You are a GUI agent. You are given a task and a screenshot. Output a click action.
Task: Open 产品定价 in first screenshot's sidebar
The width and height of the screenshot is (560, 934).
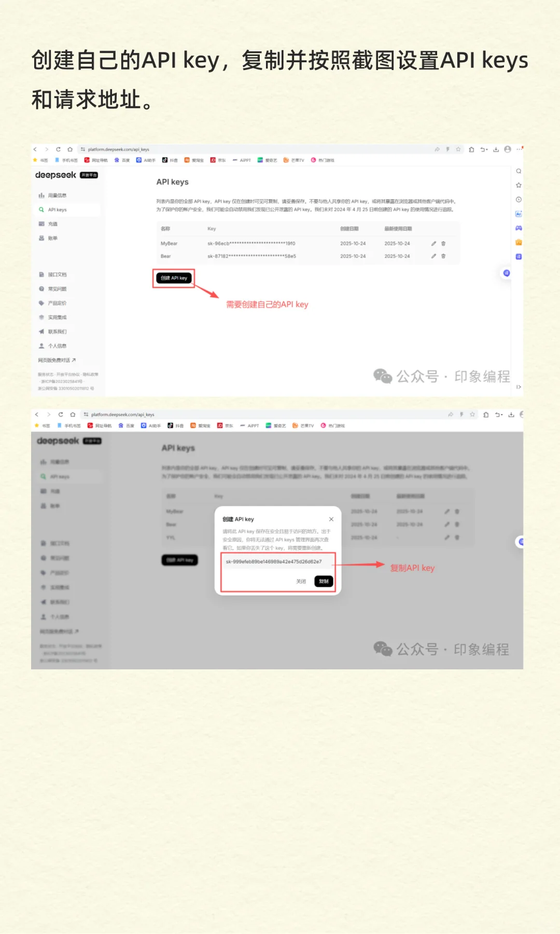pyautogui.click(x=53, y=303)
